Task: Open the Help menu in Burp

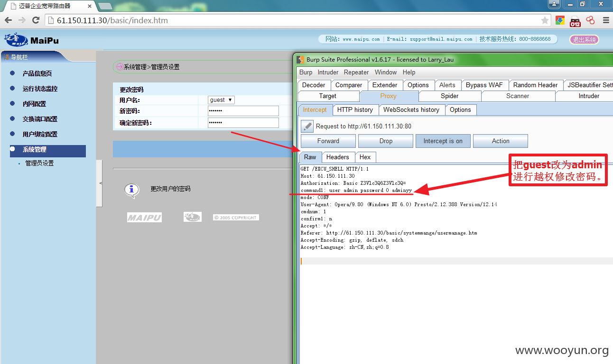Action: click(409, 73)
